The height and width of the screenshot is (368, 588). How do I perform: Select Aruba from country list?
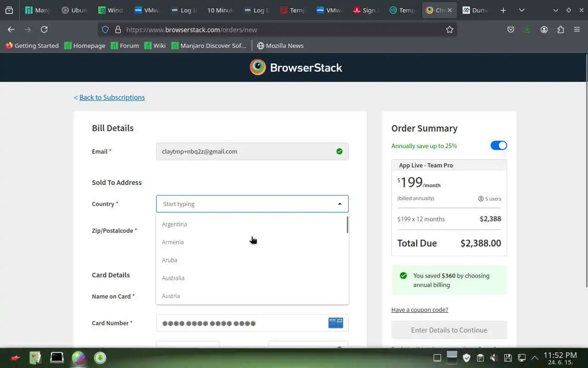(x=251, y=260)
